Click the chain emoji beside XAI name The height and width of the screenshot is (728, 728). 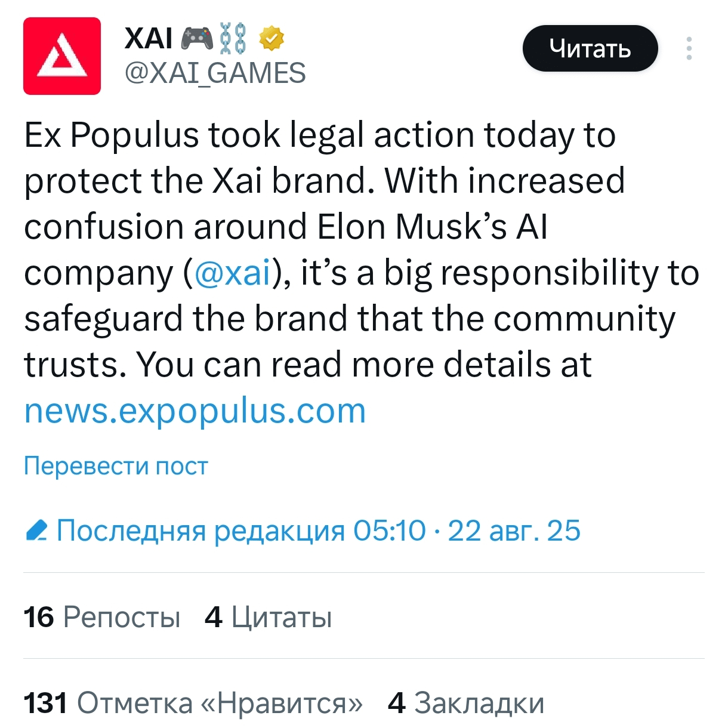[x=233, y=39]
